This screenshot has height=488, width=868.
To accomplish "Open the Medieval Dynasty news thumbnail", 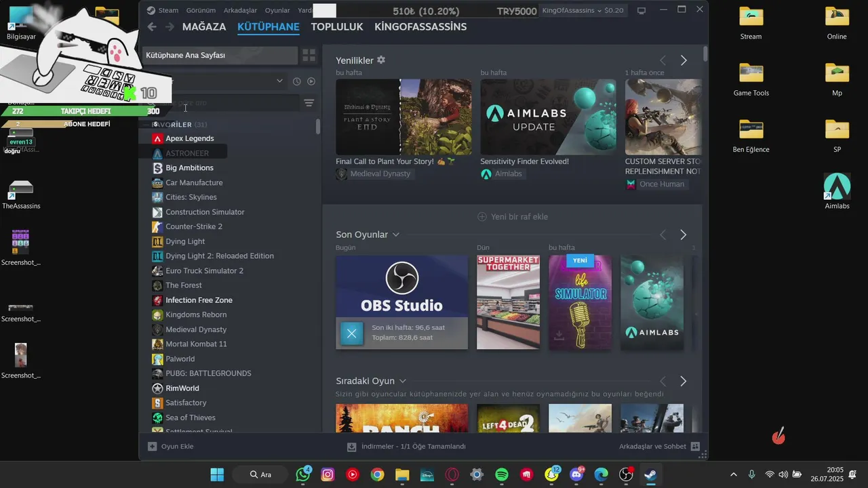I will 403,117.
